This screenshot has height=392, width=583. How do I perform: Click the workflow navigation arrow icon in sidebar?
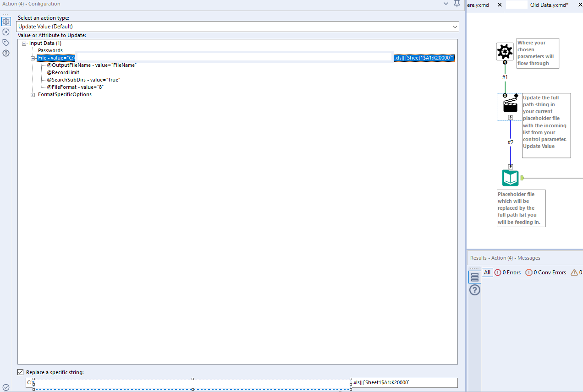pyautogui.click(x=6, y=32)
